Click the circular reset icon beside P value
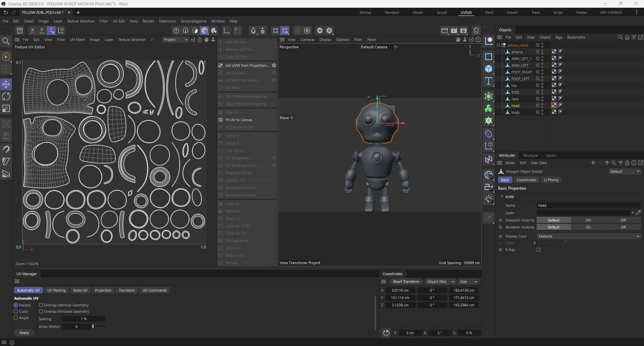The height and width of the screenshot is (346, 644). tap(386, 333)
